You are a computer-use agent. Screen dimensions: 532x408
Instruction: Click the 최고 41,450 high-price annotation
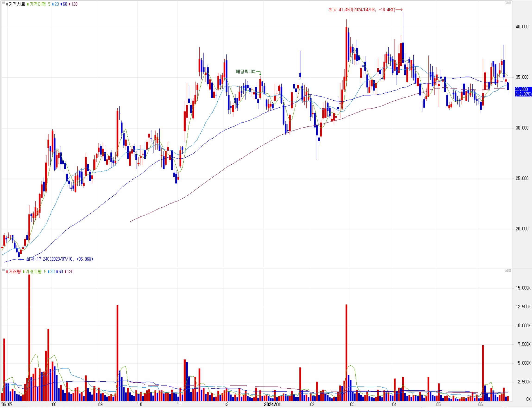point(362,10)
